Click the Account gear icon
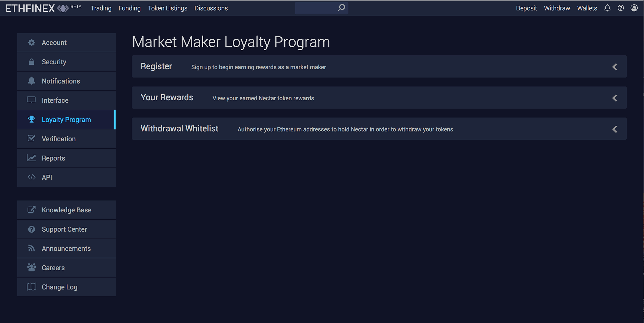Screen dimensions: 644x323 pos(32,42)
